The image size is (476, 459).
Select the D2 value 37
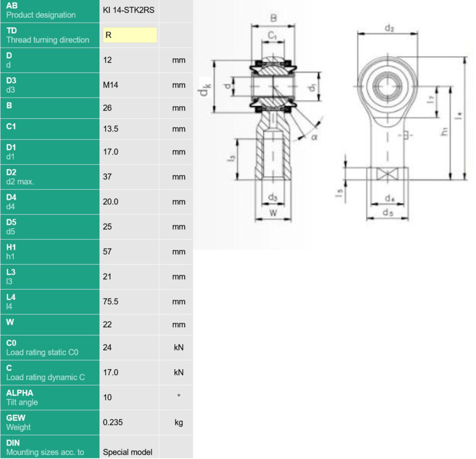pos(107,177)
